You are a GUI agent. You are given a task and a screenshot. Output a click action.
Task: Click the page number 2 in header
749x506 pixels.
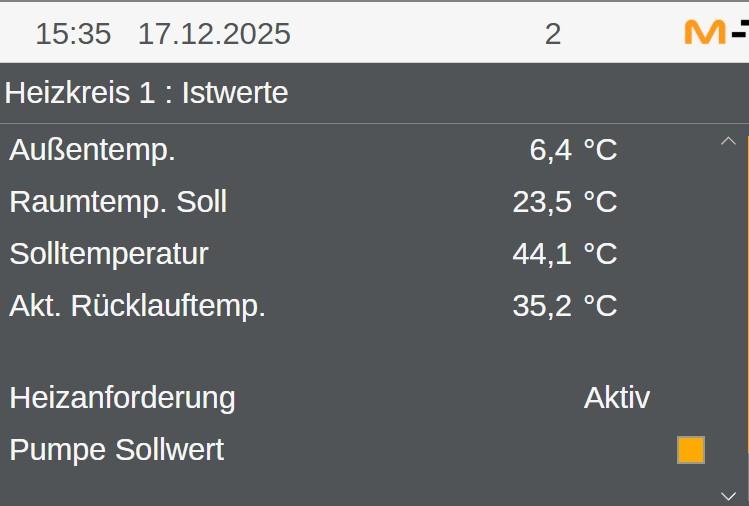[553, 34]
